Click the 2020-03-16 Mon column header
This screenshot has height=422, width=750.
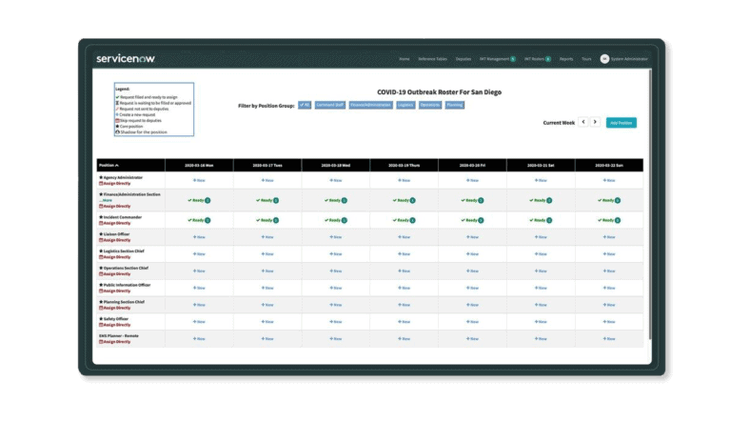(199, 165)
